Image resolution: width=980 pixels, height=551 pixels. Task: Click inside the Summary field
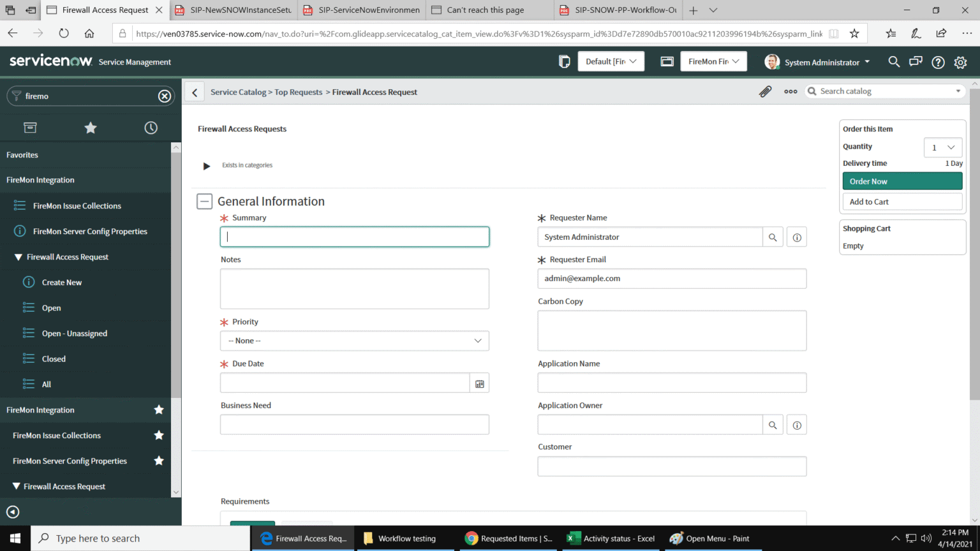[x=354, y=237]
